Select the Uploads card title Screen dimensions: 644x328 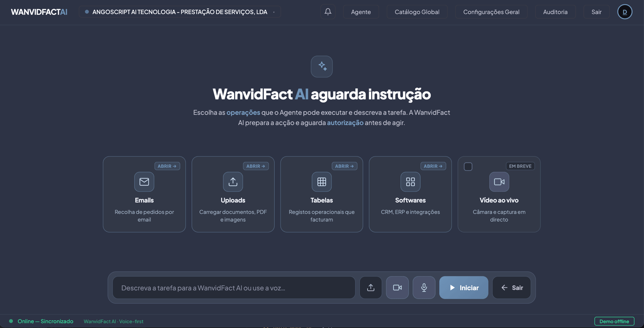pyautogui.click(x=233, y=200)
